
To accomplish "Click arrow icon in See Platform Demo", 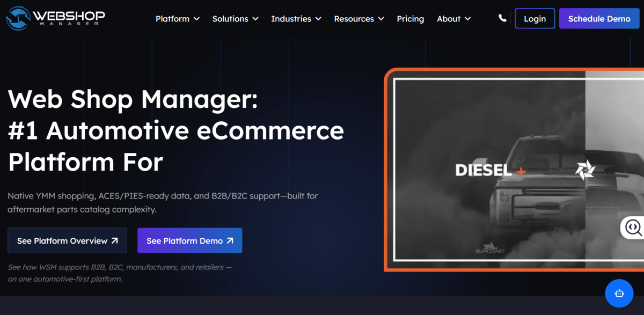I will [x=230, y=241].
